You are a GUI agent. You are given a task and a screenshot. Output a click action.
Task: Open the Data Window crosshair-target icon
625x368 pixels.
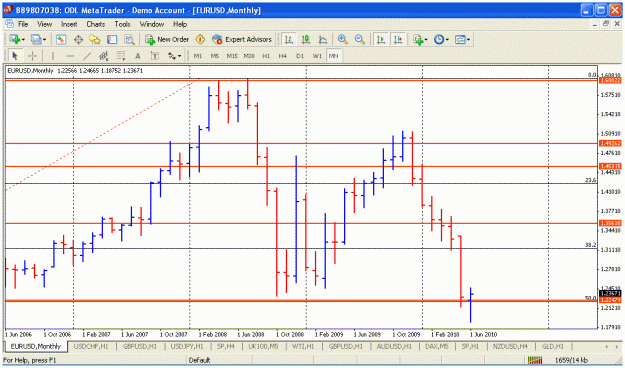click(x=78, y=39)
